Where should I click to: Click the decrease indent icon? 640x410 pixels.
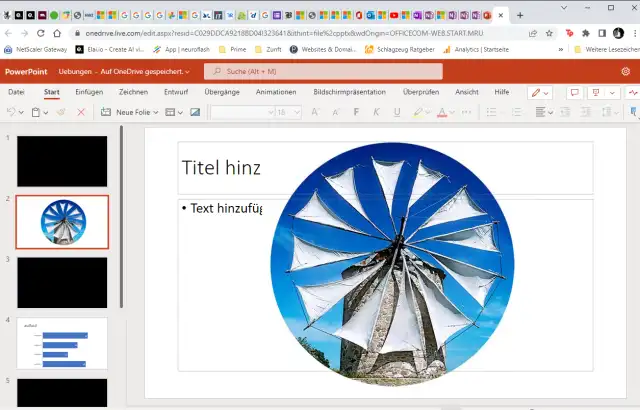click(x=565, y=112)
